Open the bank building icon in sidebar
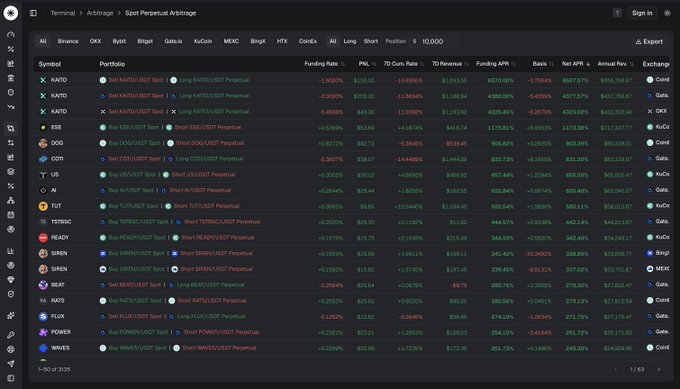680x389 pixels. tap(11, 78)
